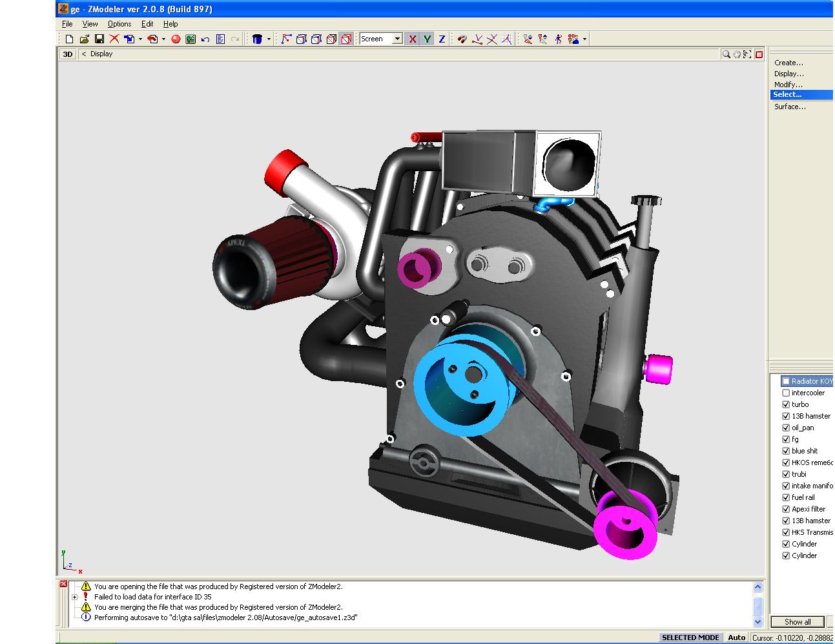835x644 pixels.
Task: Click the Zoom magnifier icon in viewport
Action: 726,54
